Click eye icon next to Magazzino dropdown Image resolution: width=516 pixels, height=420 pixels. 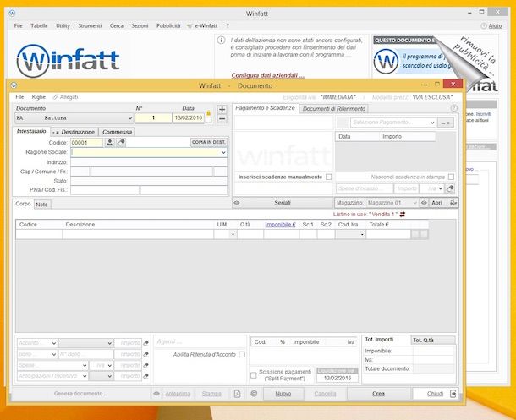[424, 203]
